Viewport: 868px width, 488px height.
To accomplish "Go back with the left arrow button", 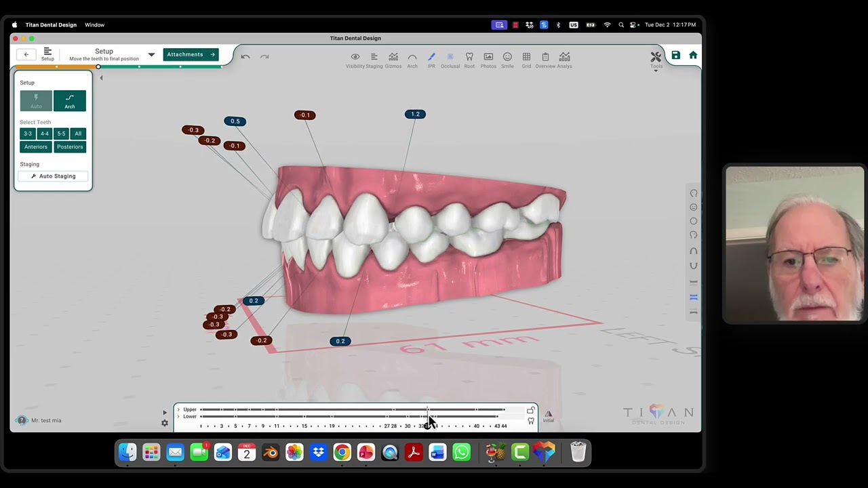I will pyautogui.click(x=26, y=55).
